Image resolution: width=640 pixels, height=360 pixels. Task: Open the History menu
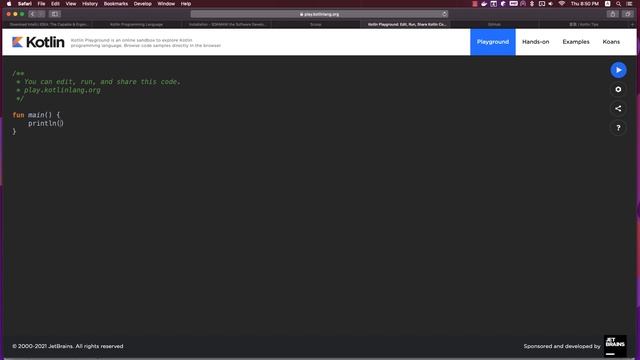pyautogui.click(x=90, y=4)
